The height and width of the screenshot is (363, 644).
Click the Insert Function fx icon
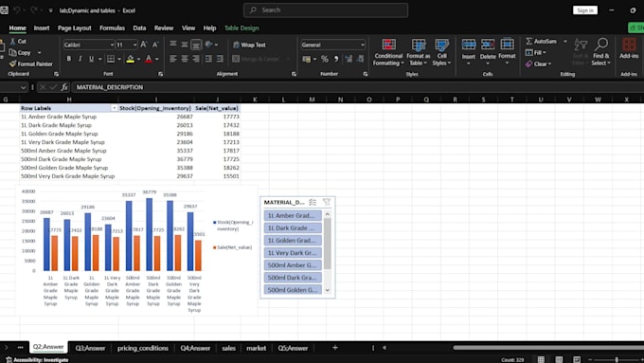coord(64,87)
